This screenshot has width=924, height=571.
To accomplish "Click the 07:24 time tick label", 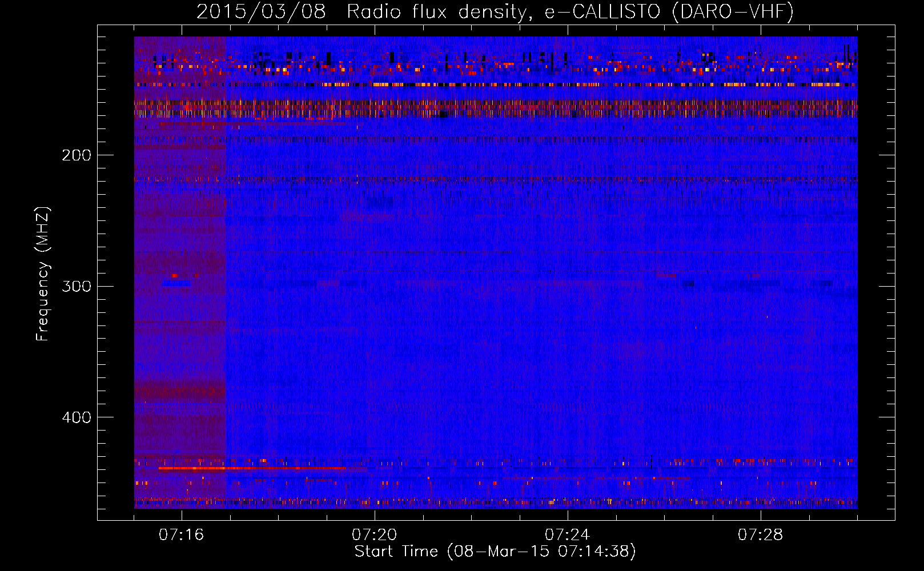I will [568, 535].
